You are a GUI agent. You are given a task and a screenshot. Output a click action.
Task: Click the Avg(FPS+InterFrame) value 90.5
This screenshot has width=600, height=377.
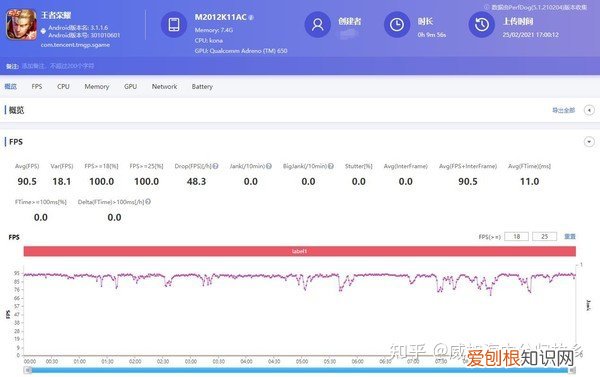coord(468,181)
